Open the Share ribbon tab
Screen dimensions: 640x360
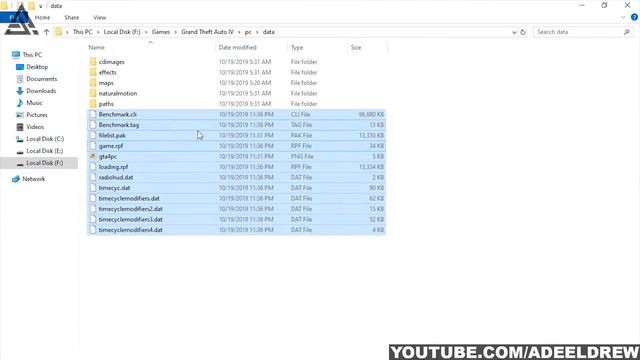click(x=71, y=18)
